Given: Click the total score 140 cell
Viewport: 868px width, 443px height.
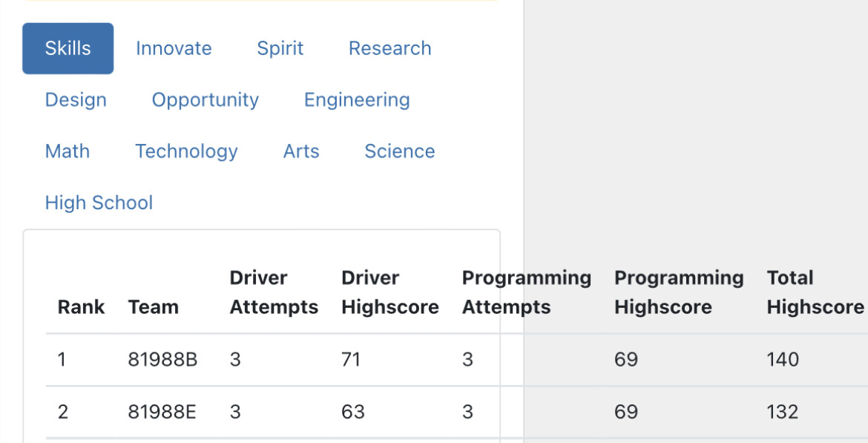Looking at the screenshot, I should 783,359.
